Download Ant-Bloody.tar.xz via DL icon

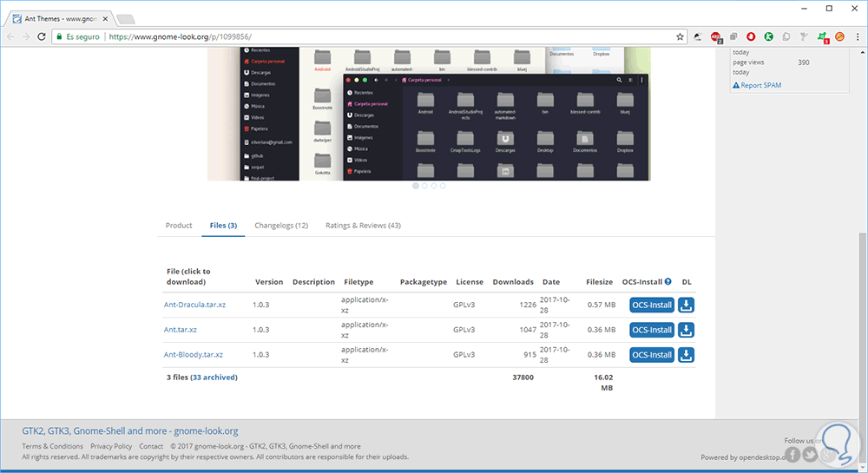686,355
